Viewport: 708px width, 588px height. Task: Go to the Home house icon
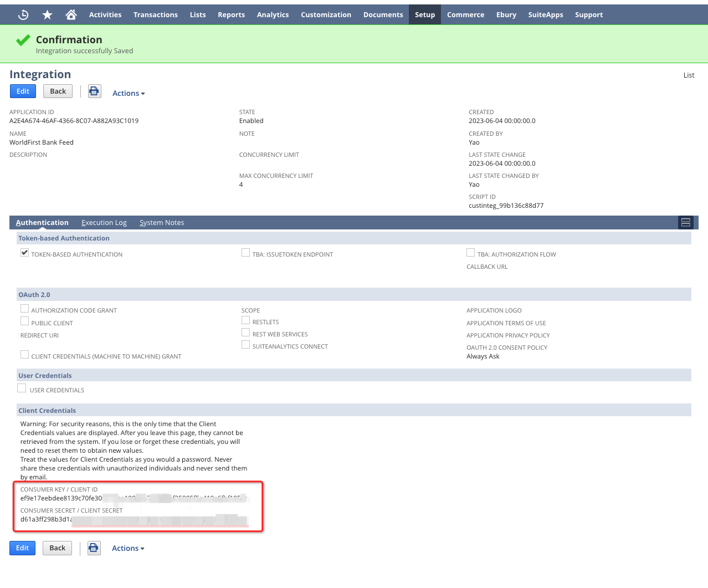(71, 15)
